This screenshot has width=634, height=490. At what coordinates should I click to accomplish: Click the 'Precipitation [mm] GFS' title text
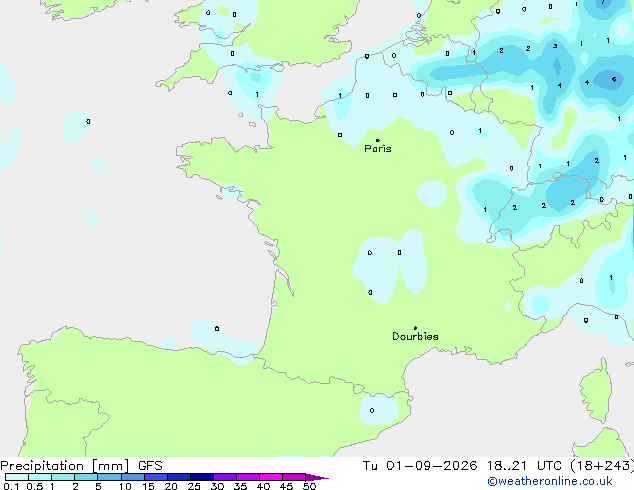click(81, 466)
